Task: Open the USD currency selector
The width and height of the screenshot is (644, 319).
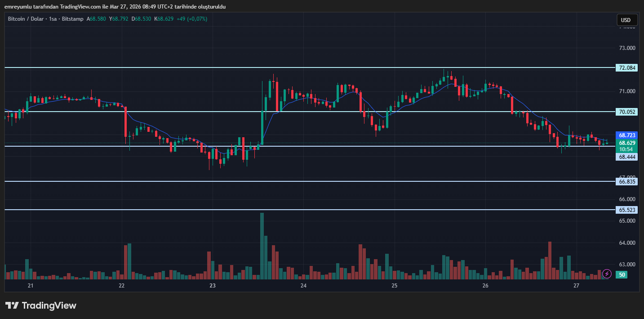Action: (626, 20)
